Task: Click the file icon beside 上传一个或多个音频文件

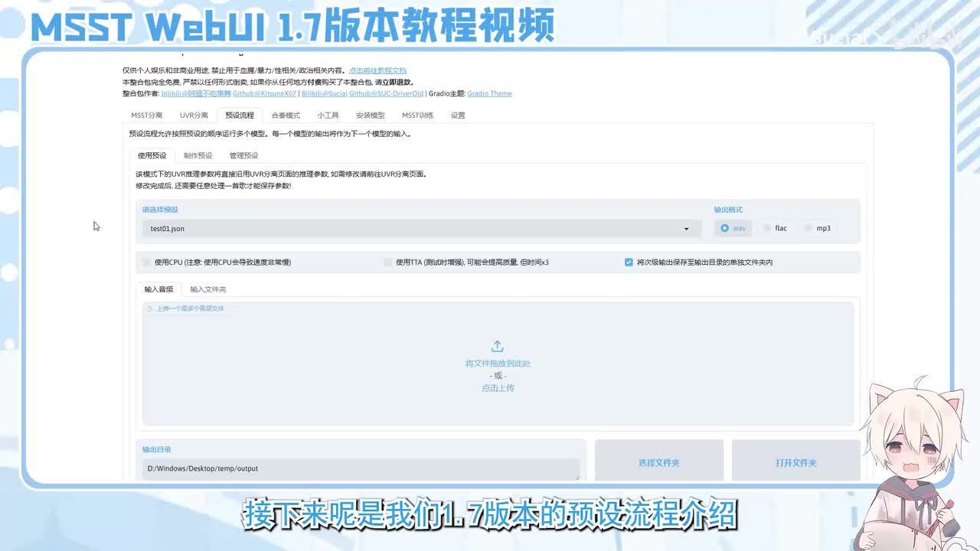Action: click(x=150, y=308)
